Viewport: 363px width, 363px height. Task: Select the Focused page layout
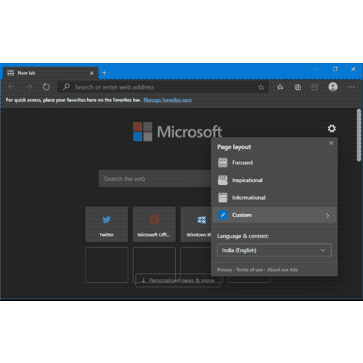(x=274, y=163)
